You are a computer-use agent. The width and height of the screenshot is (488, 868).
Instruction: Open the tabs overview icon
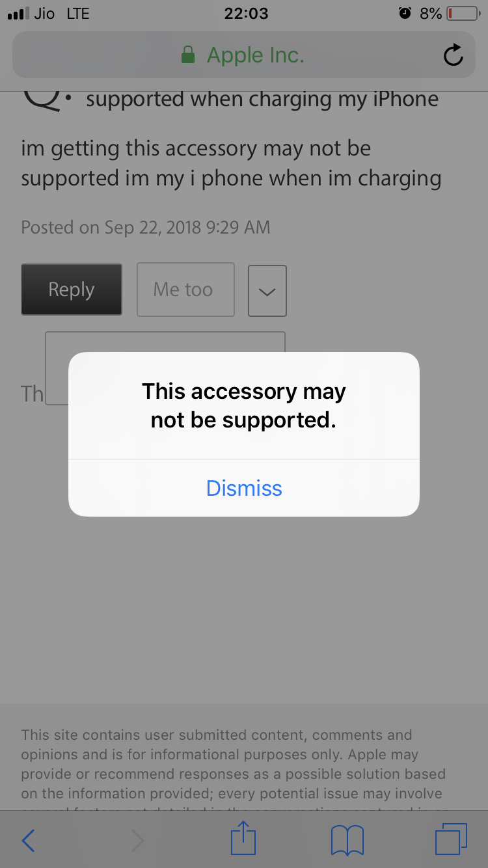click(x=451, y=839)
